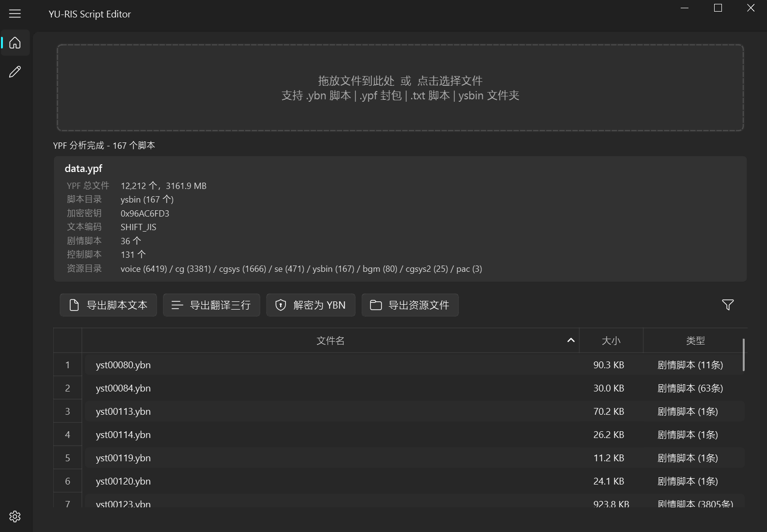Sort by the 类型 column header

[695, 341]
